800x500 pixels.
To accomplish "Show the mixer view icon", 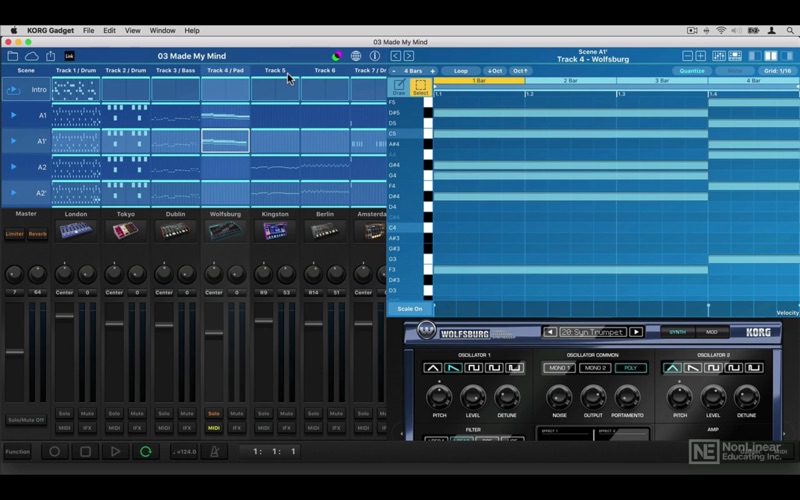I will coord(719,56).
